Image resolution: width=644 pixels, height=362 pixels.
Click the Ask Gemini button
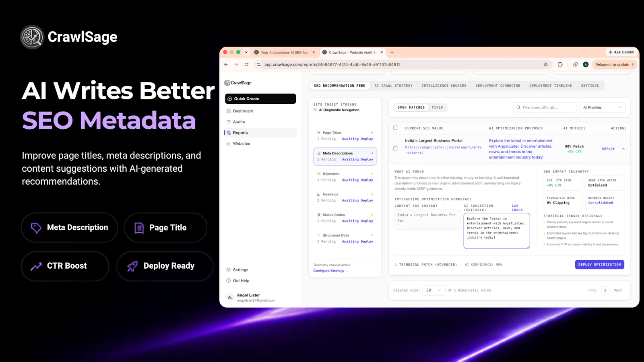point(621,52)
